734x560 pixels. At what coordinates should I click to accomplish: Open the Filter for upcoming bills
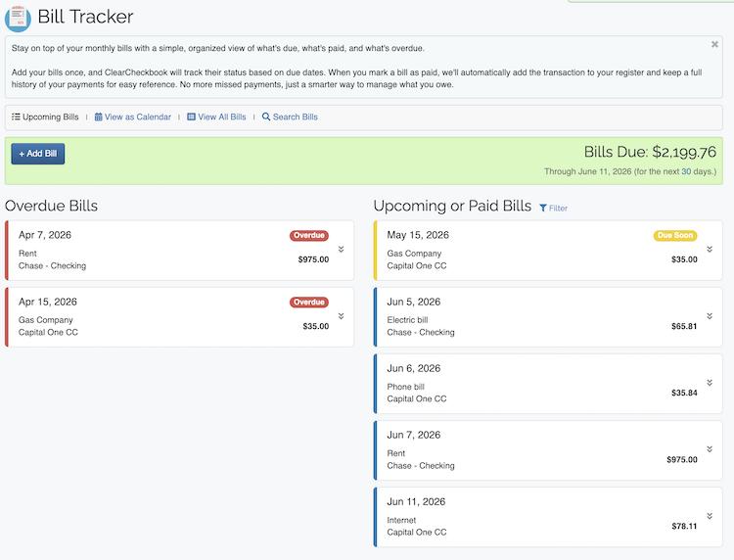(x=553, y=208)
